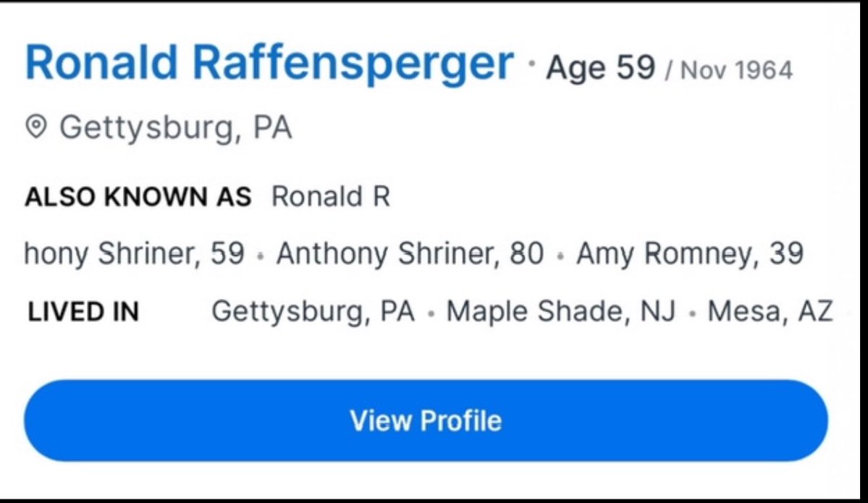Open the partially hidden Shriner, 59 relative
The height and width of the screenshot is (503, 868).
tap(134, 254)
